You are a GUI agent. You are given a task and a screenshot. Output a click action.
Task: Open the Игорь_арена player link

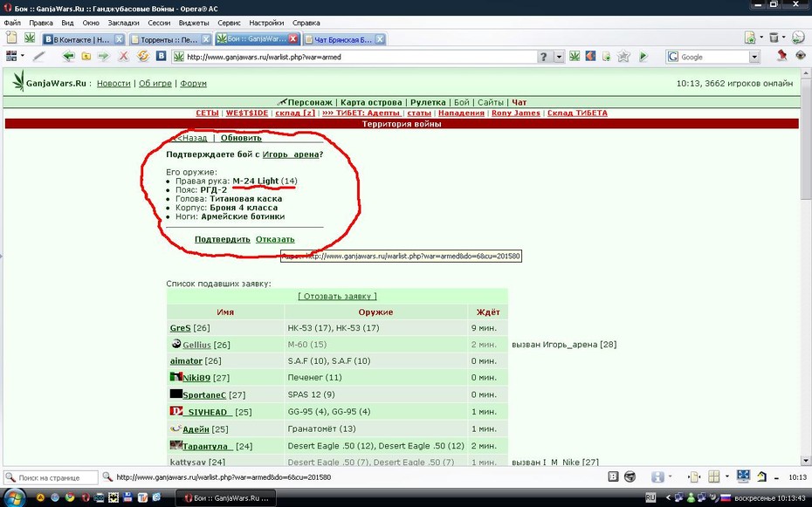pos(291,154)
